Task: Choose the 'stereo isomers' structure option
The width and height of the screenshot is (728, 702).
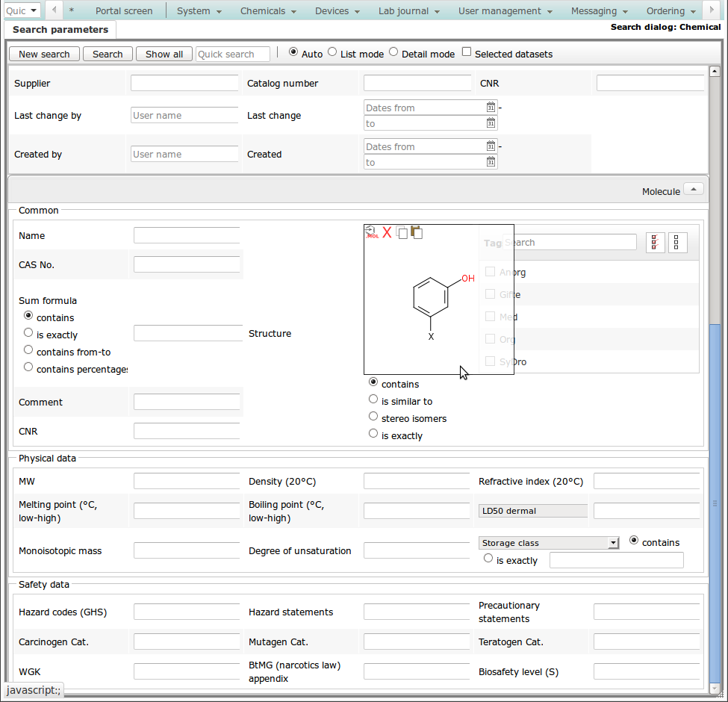Action: click(x=373, y=417)
